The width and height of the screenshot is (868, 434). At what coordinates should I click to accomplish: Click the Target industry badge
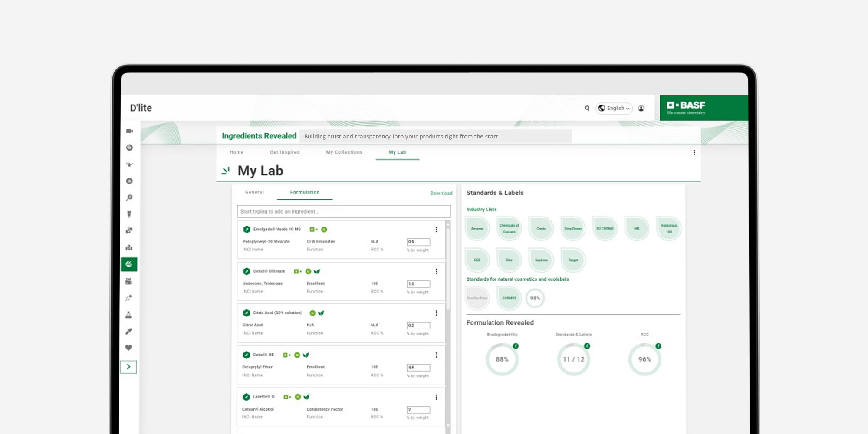coord(573,260)
